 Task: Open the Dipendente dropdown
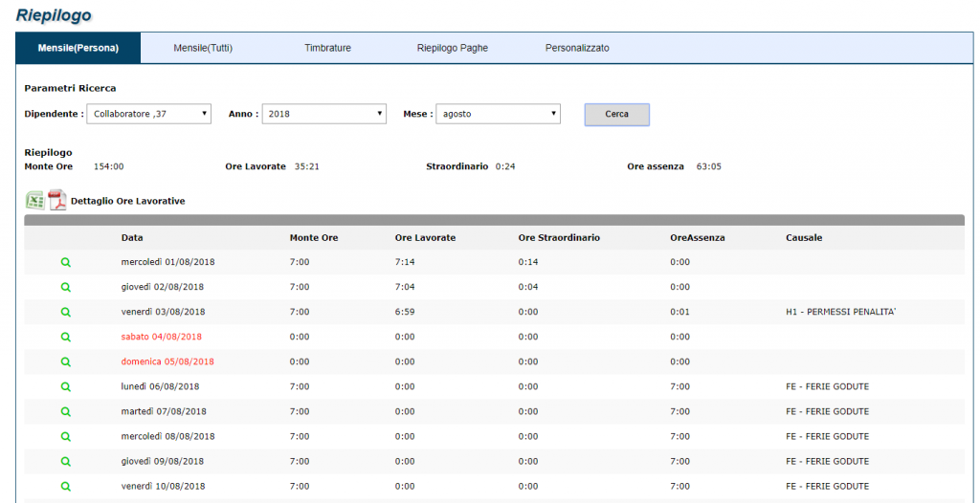[148, 115]
